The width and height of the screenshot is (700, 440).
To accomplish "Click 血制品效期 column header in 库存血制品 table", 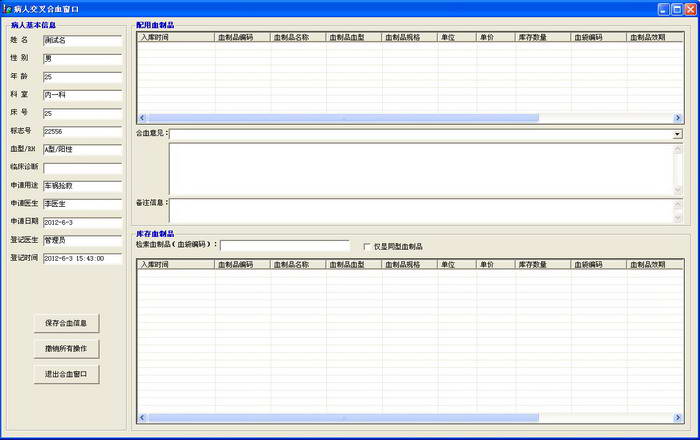I will click(x=655, y=265).
